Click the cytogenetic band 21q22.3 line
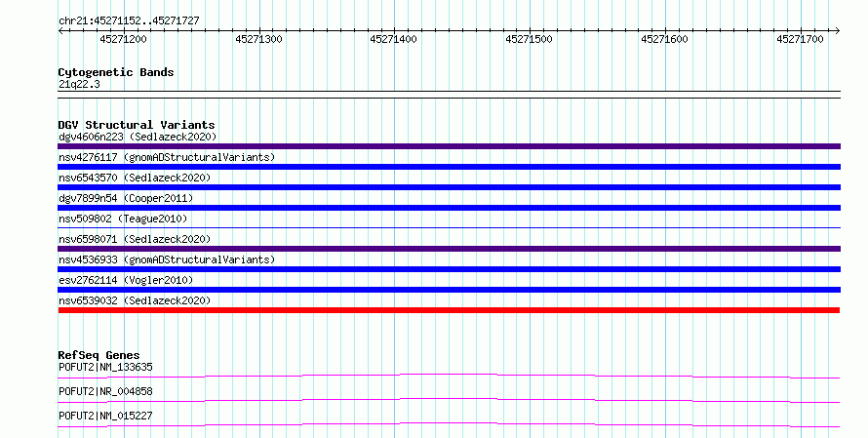 (449, 95)
